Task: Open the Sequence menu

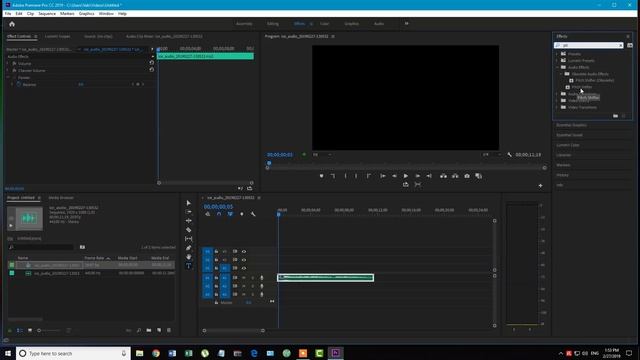Action: pos(47,13)
